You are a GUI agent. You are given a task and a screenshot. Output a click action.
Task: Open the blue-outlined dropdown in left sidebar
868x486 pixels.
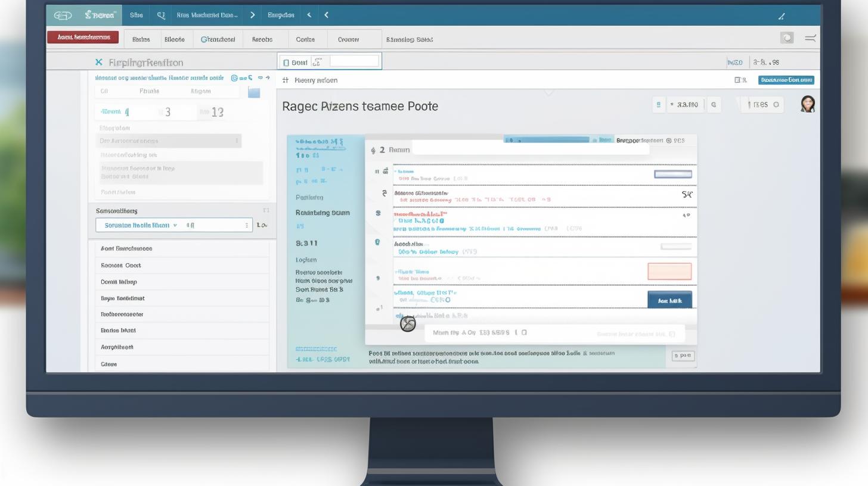point(173,225)
